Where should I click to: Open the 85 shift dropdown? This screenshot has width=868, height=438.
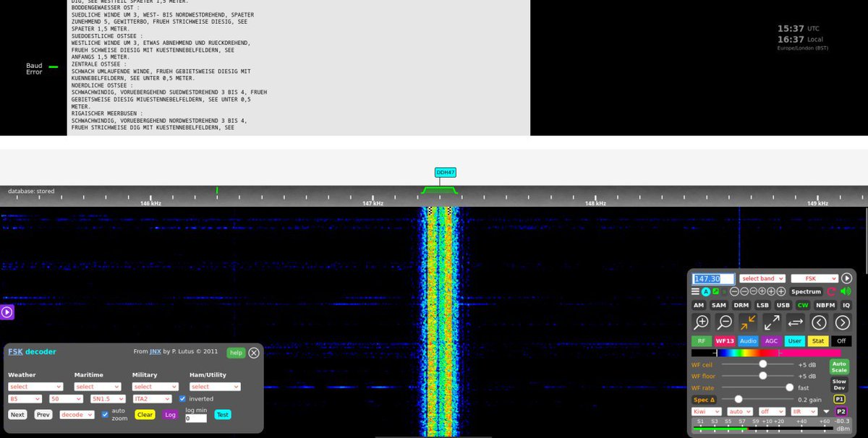tap(25, 399)
